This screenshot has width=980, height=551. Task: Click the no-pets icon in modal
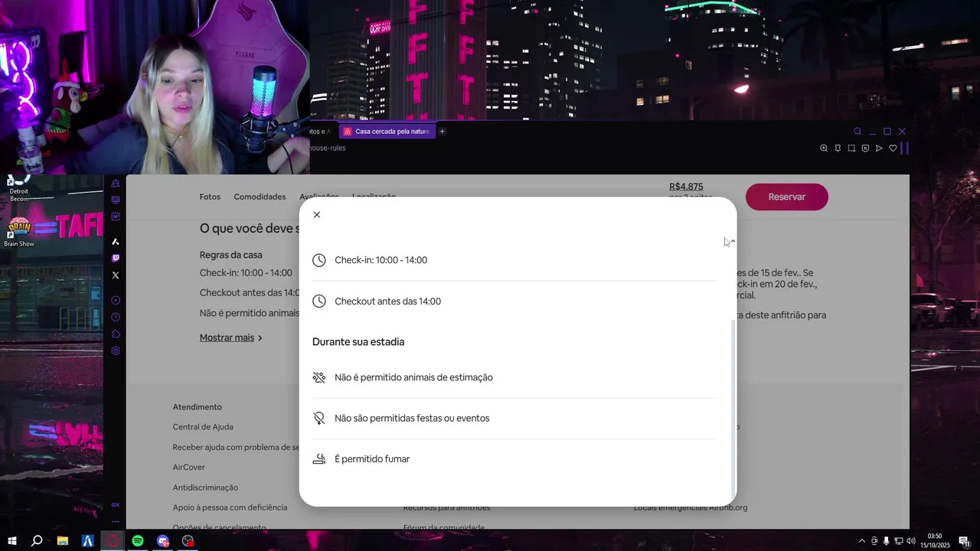pyautogui.click(x=319, y=377)
